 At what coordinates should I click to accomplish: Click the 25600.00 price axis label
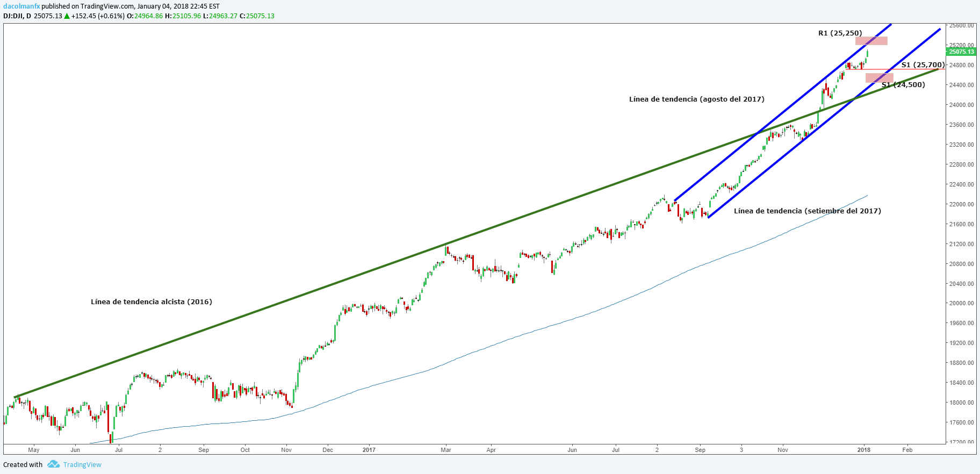962,25
